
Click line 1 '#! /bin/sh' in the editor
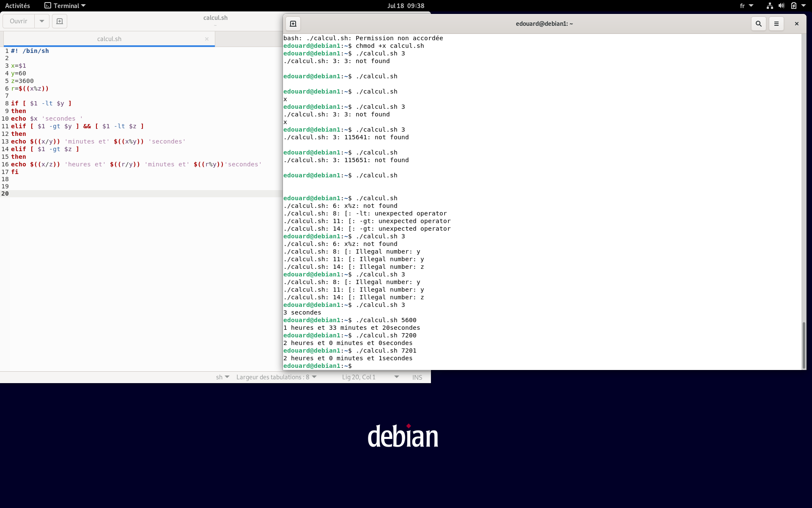click(30, 51)
